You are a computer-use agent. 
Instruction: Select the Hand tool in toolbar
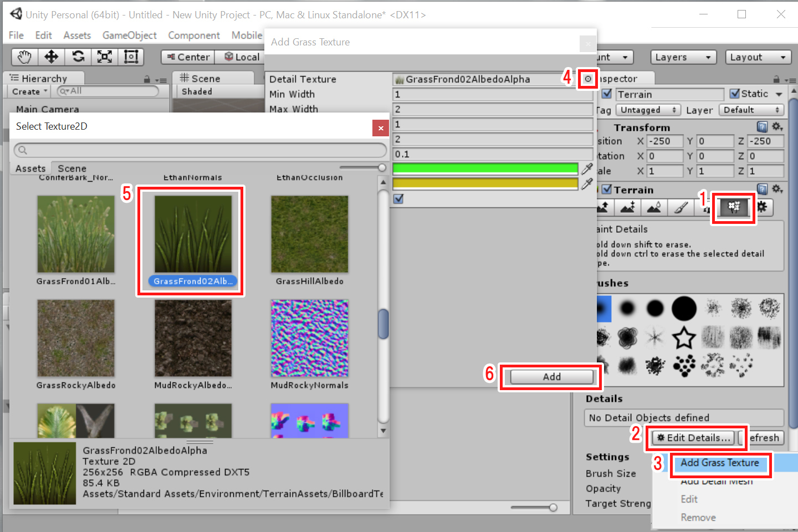[x=25, y=57]
